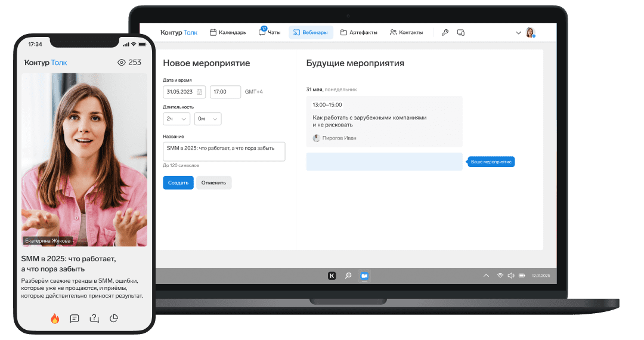The height and width of the screenshot is (340, 644).
Task: Expand the hours duration dropdown showing 2ч
Action: (177, 119)
